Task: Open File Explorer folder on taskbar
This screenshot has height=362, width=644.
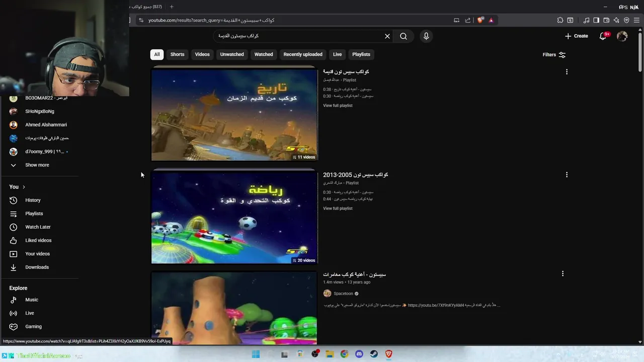Action: [x=330, y=354]
